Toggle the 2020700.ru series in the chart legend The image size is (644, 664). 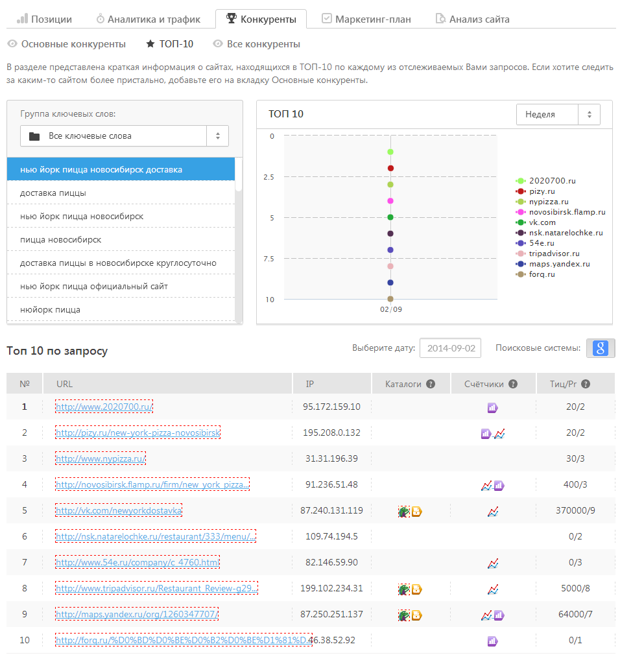coord(546,181)
